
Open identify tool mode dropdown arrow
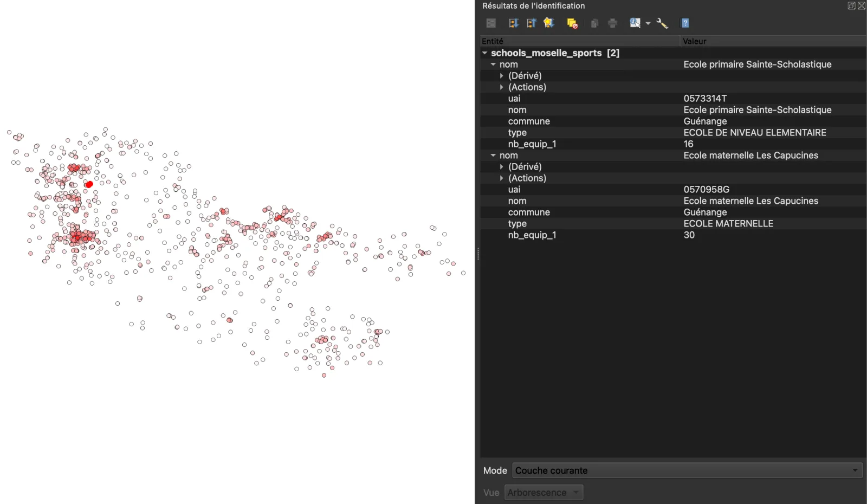[x=648, y=23]
